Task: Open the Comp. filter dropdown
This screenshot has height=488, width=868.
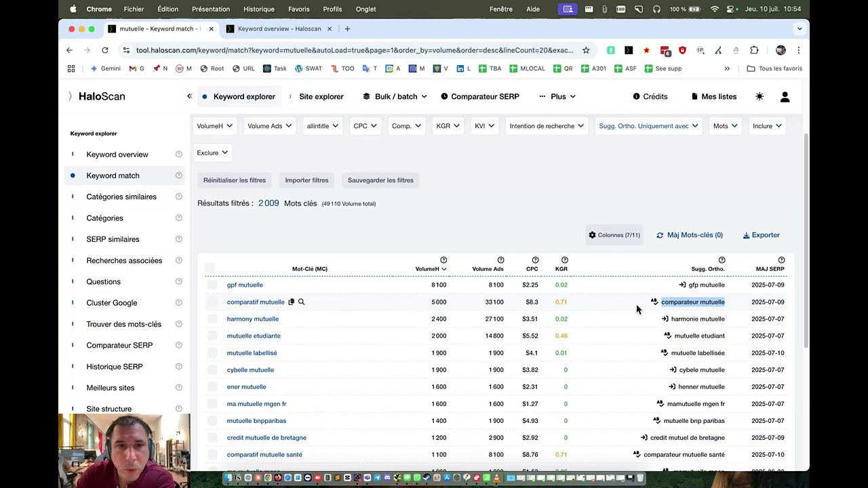Action: [x=406, y=126]
